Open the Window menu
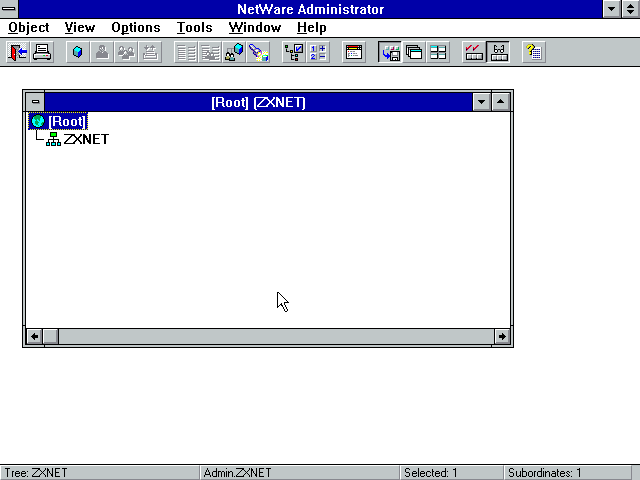 point(255,28)
